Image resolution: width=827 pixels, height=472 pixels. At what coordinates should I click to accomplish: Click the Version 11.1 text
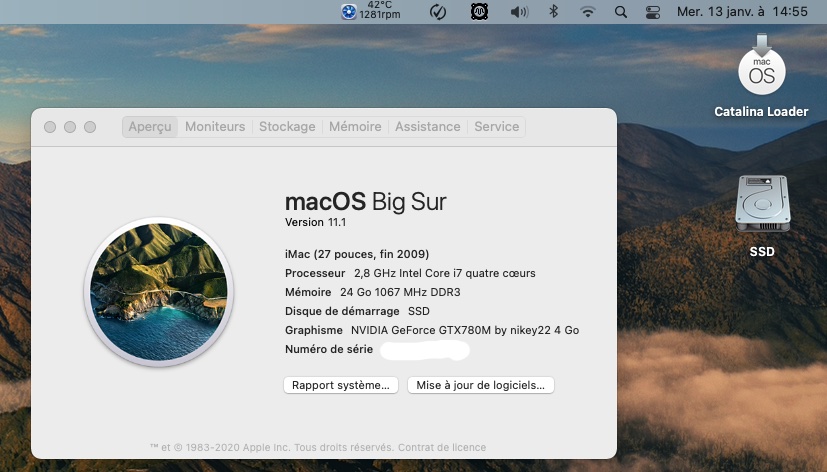click(x=315, y=222)
